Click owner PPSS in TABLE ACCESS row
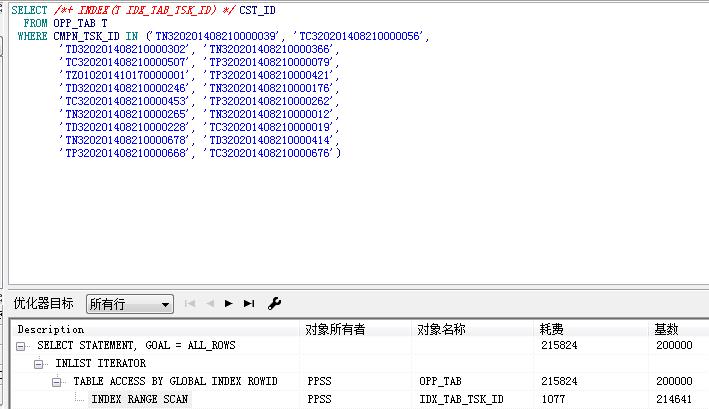This screenshot has width=709, height=409. click(x=319, y=381)
